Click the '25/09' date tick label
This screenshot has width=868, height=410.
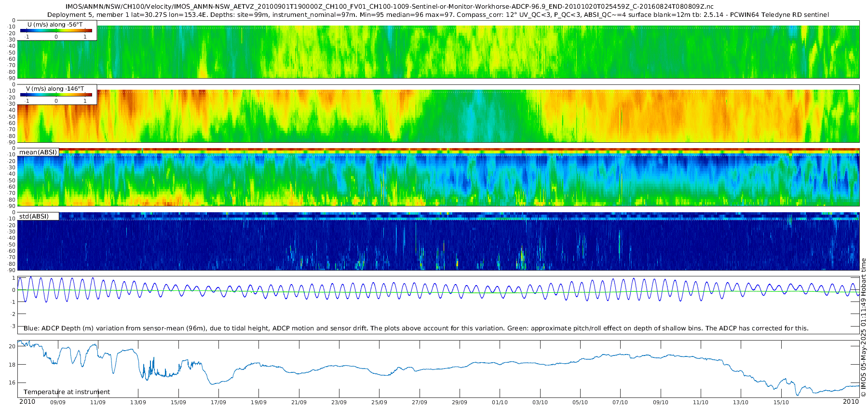379,402
